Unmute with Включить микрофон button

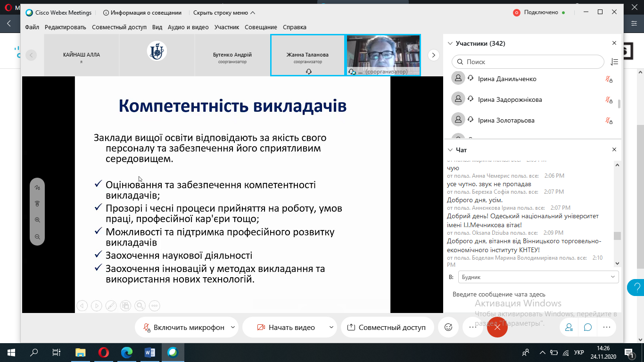(184, 327)
